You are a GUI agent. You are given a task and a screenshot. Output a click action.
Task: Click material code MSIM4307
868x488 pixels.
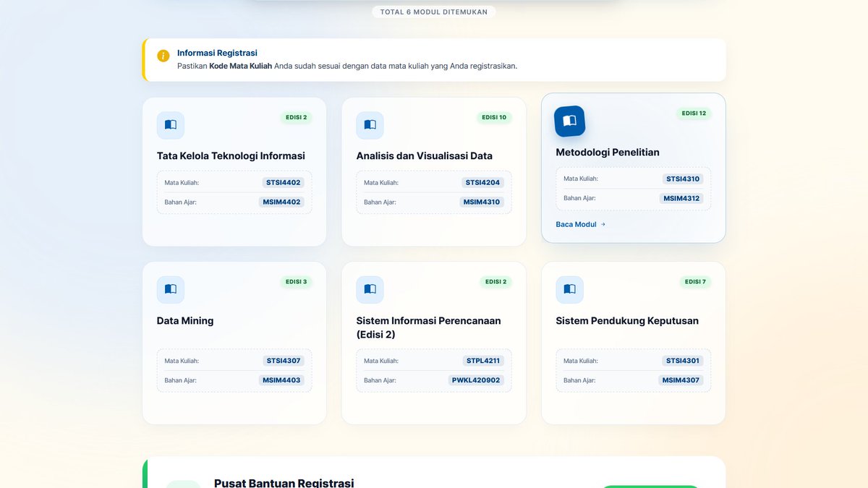(x=681, y=380)
